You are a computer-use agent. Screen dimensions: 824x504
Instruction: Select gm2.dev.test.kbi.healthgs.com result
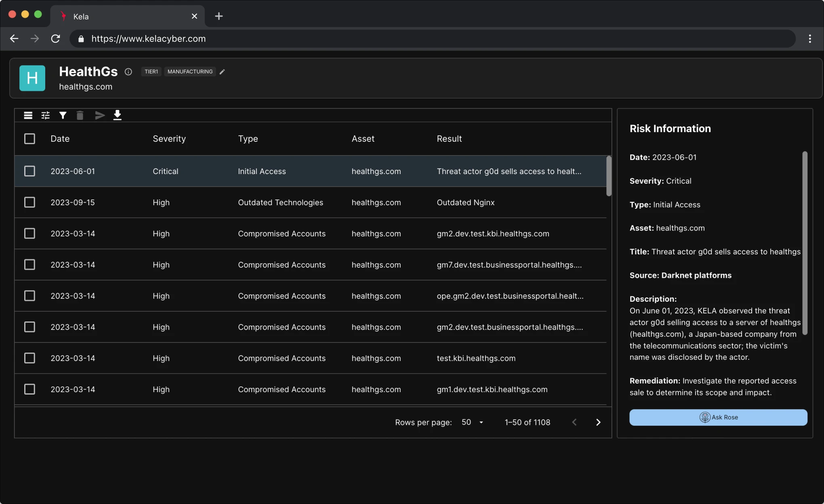click(493, 233)
